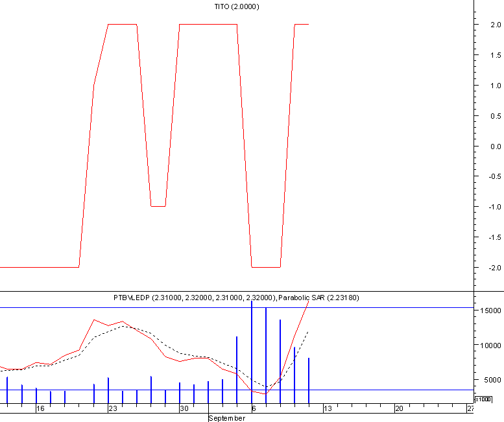Click the 10000 volume axis label

click(490, 346)
